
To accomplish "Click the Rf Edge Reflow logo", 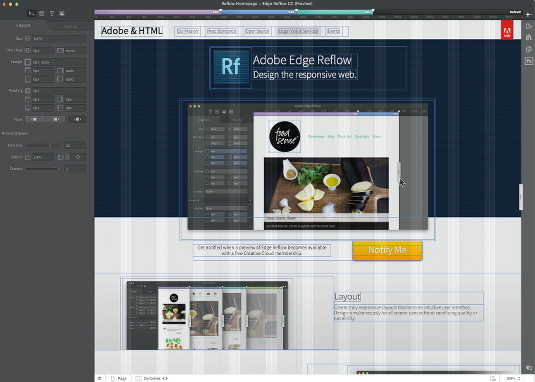I will click(x=231, y=67).
